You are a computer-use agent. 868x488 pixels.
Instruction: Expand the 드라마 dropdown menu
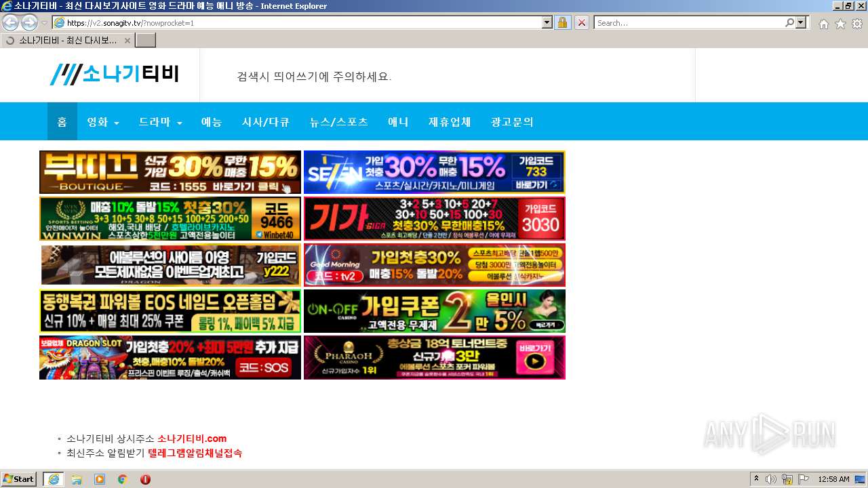tap(160, 122)
